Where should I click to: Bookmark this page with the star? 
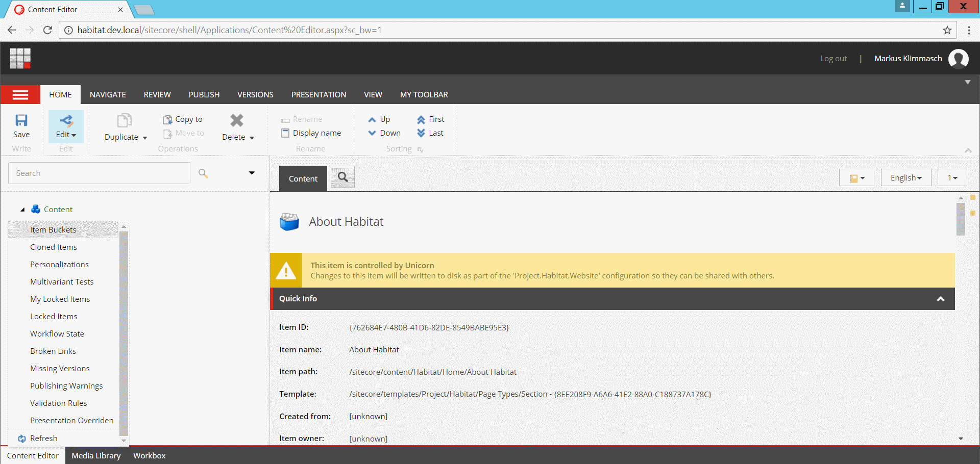[x=947, y=30]
